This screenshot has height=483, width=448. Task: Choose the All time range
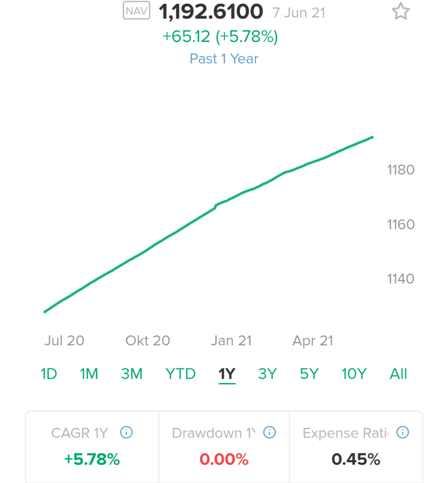398,374
